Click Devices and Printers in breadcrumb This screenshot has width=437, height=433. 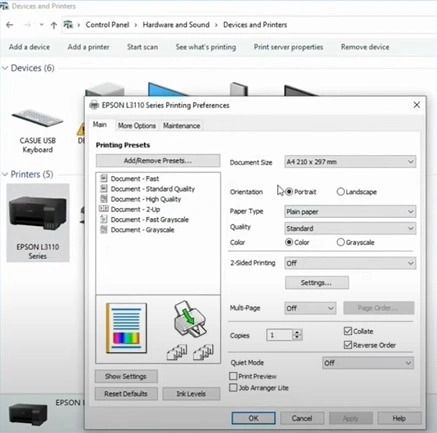click(255, 25)
